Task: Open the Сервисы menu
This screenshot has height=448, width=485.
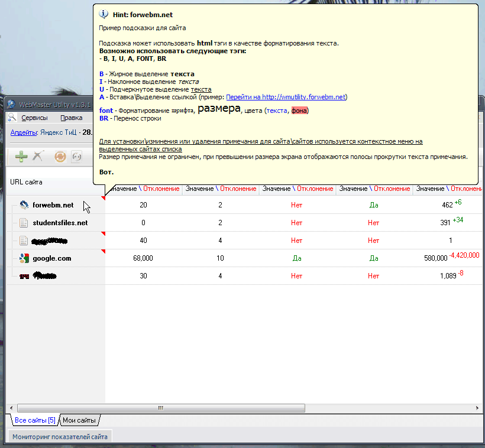Action: [x=34, y=118]
